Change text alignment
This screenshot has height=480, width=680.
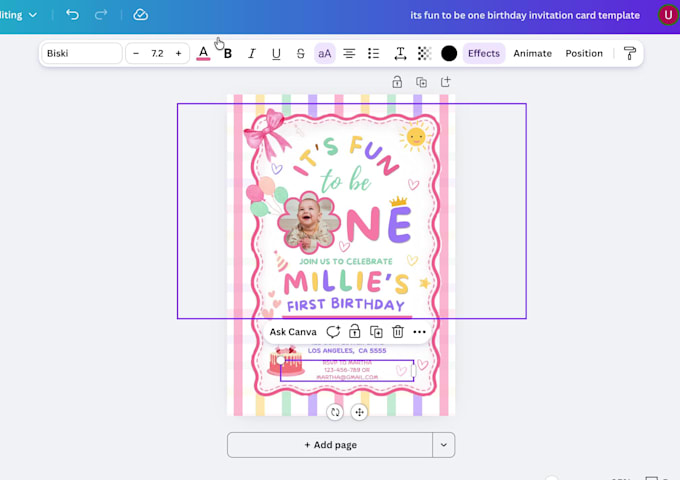click(x=349, y=53)
